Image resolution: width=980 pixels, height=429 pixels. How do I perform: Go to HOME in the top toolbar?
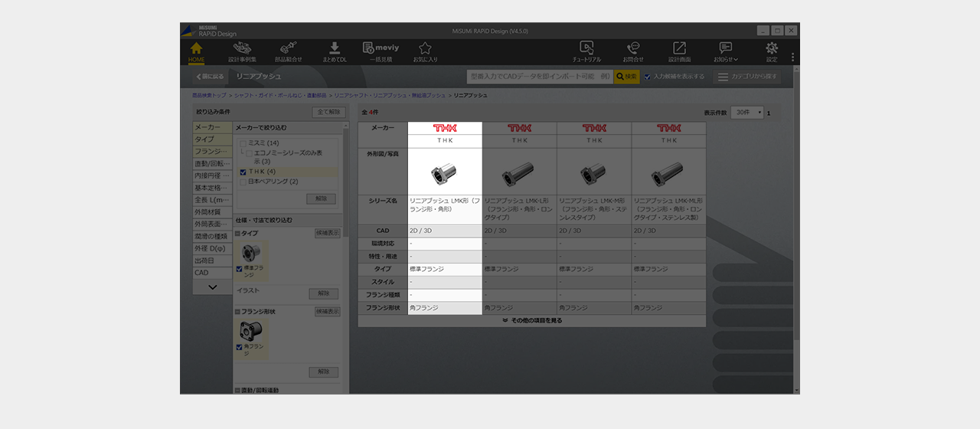pyautogui.click(x=196, y=51)
